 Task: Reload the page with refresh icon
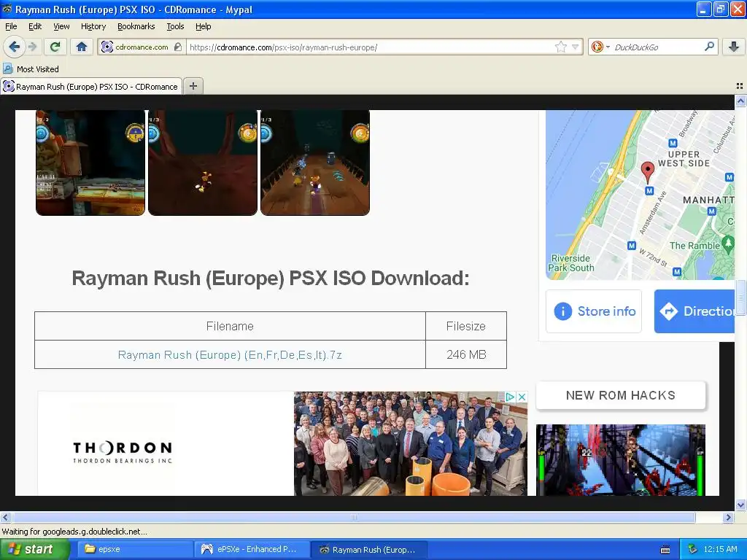pos(55,47)
